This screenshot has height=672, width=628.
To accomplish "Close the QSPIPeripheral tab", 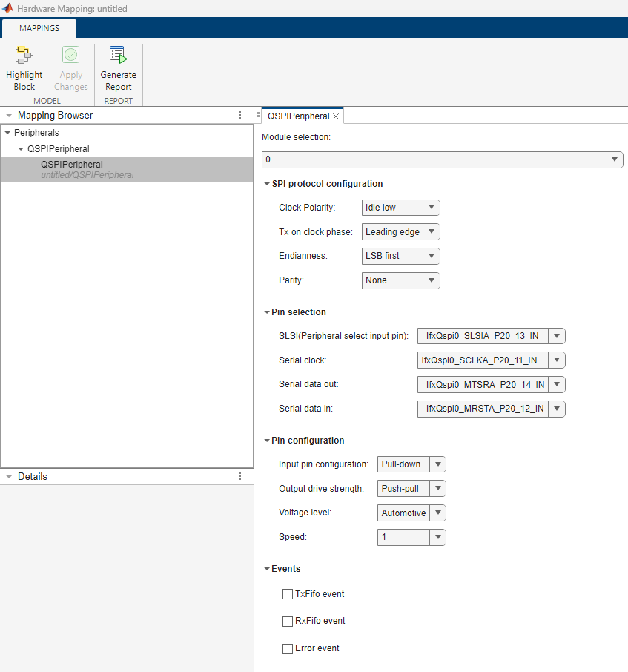I will click(x=336, y=116).
